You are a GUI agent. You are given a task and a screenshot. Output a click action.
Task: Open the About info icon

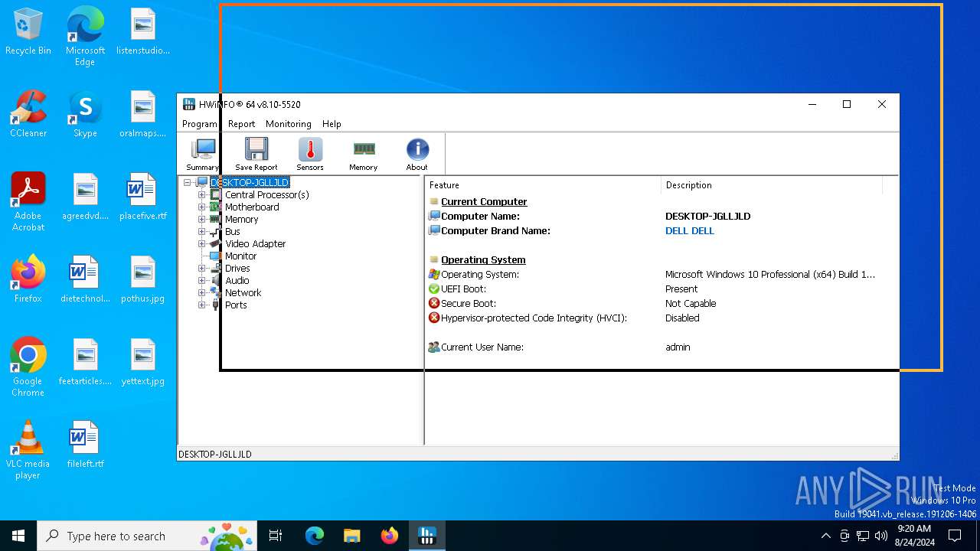click(x=417, y=154)
